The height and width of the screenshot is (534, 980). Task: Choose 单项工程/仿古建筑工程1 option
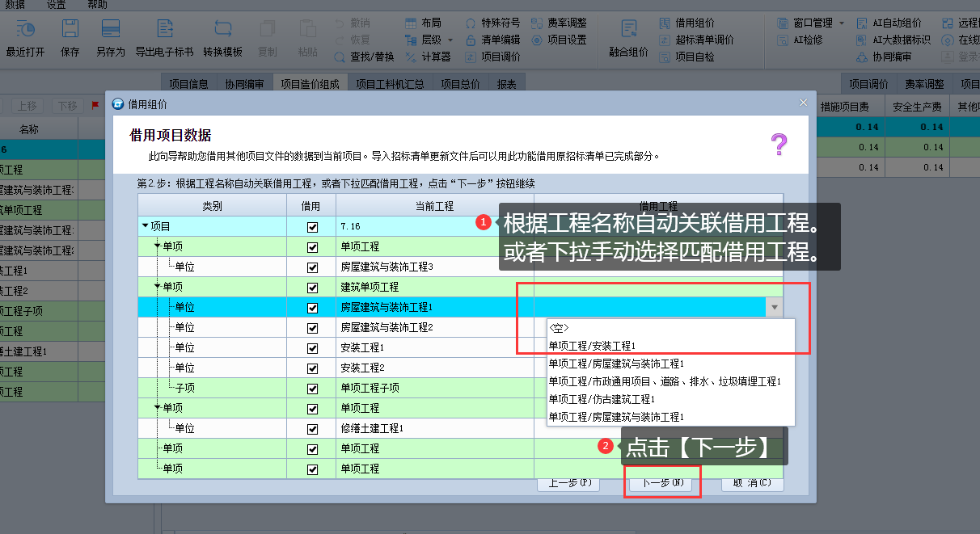point(671,399)
